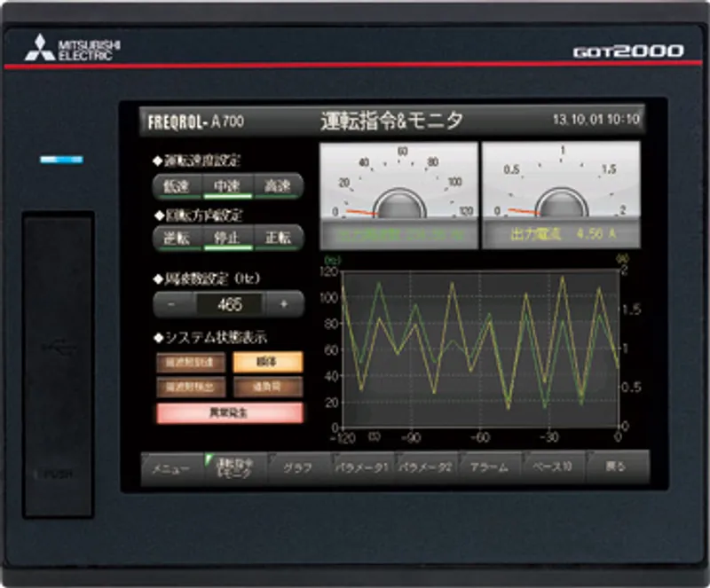Select the 低速 low speed button

point(177,186)
